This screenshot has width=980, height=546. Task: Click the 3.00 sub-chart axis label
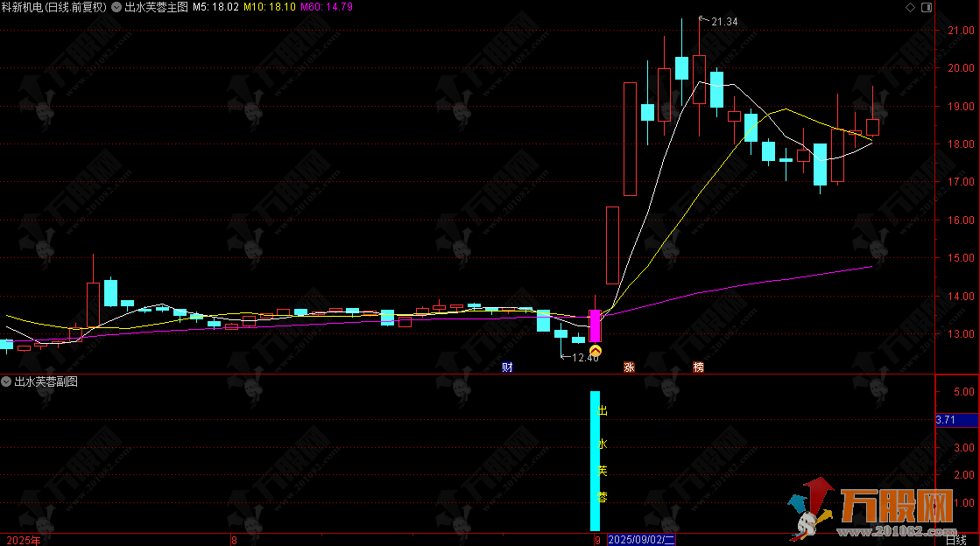pos(964,448)
